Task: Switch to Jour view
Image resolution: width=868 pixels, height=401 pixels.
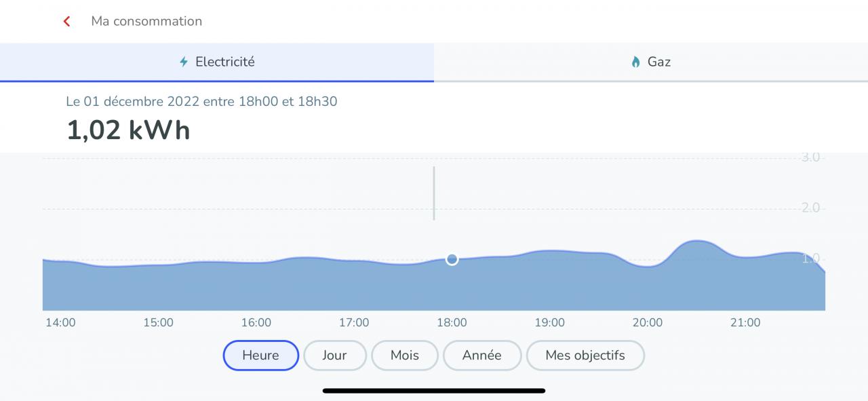Action: click(334, 356)
